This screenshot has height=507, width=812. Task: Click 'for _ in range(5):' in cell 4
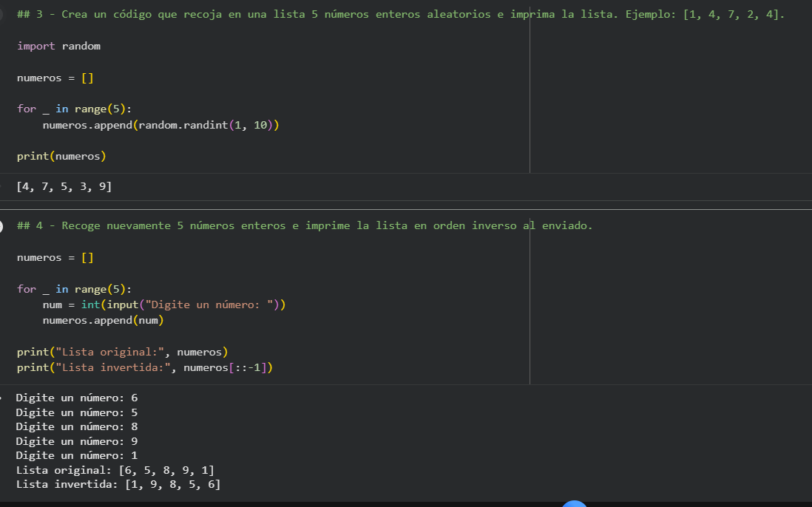[75, 289]
